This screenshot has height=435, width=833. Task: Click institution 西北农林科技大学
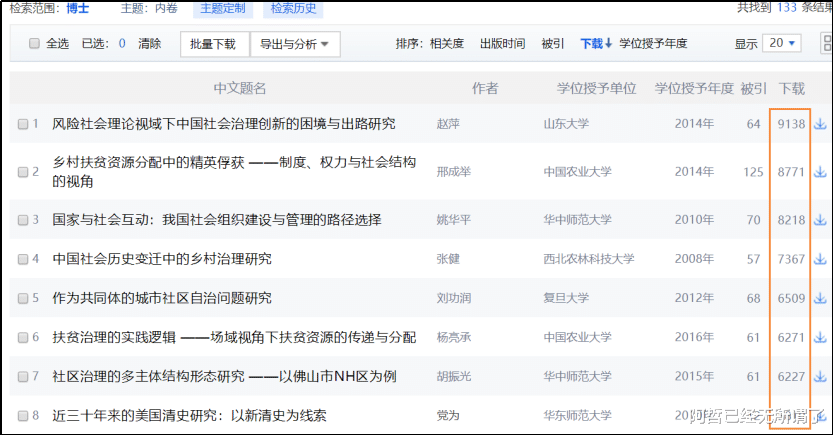(x=589, y=259)
